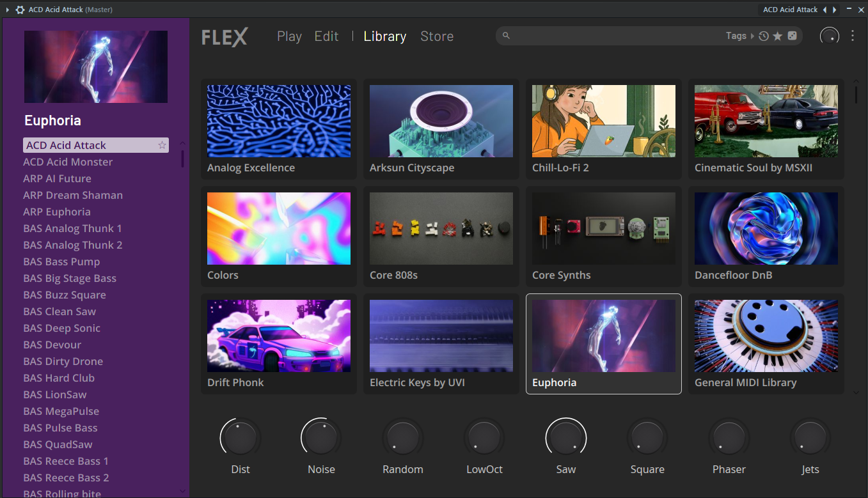
Task: Open Cinematic Soul by MSXII pack
Action: [x=766, y=129]
